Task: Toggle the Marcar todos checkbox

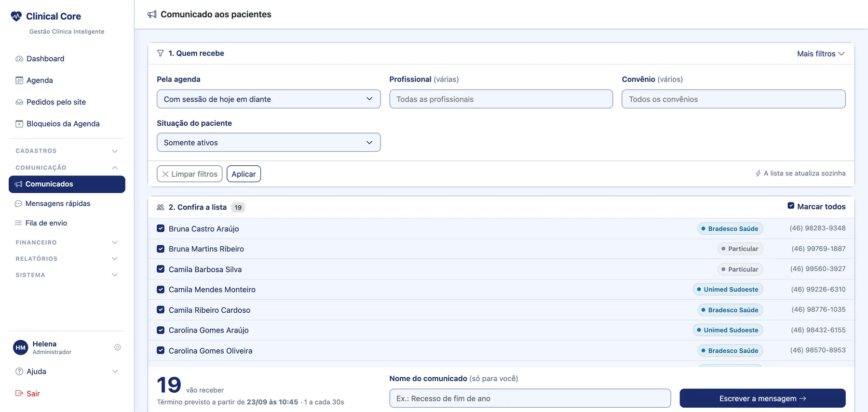Action: tap(791, 206)
